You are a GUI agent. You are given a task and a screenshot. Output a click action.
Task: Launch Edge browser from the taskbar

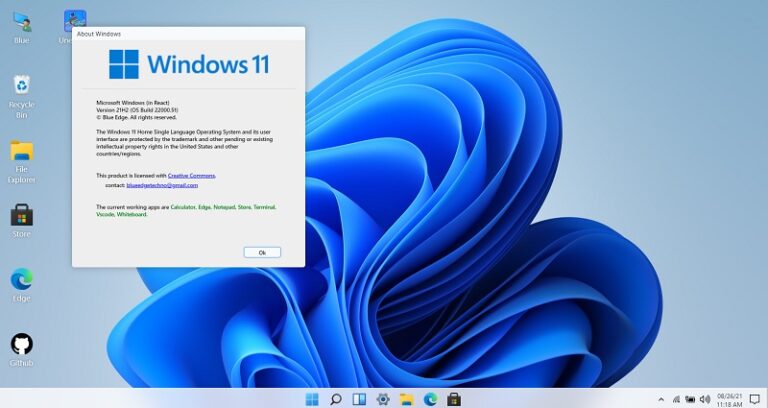(430, 399)
